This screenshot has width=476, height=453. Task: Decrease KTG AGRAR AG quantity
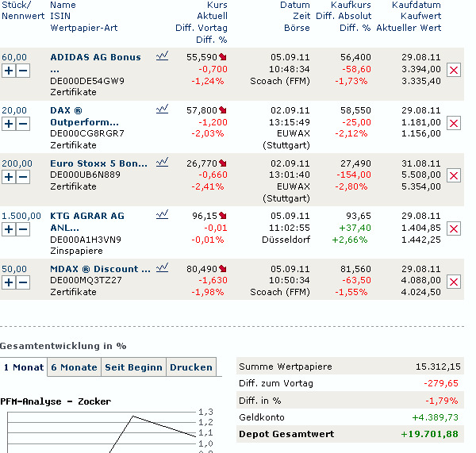click(x=23, y=229)
